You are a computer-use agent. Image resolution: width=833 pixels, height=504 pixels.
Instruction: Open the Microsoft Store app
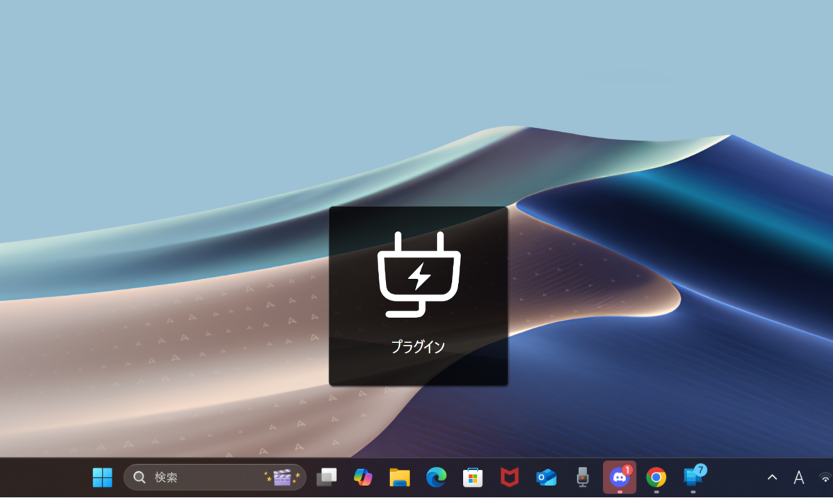click(x=473, y=478)
